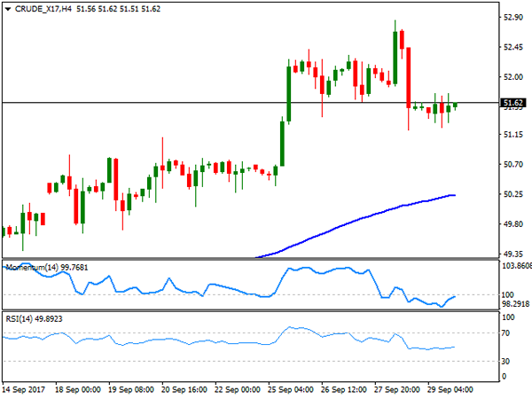Click the 29 Sep 04:00 time label

tap(450, 389)
